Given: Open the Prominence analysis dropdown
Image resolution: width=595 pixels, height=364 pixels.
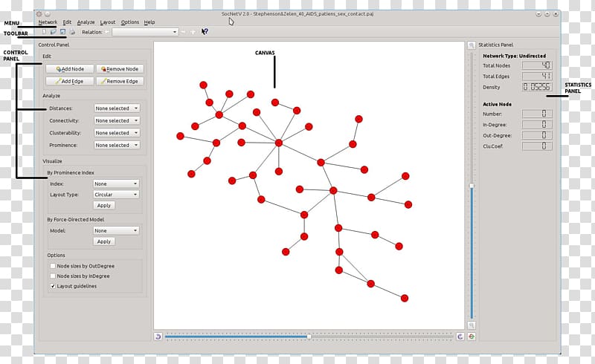Looking at the screenshot, I should click(x=117, y=145).
